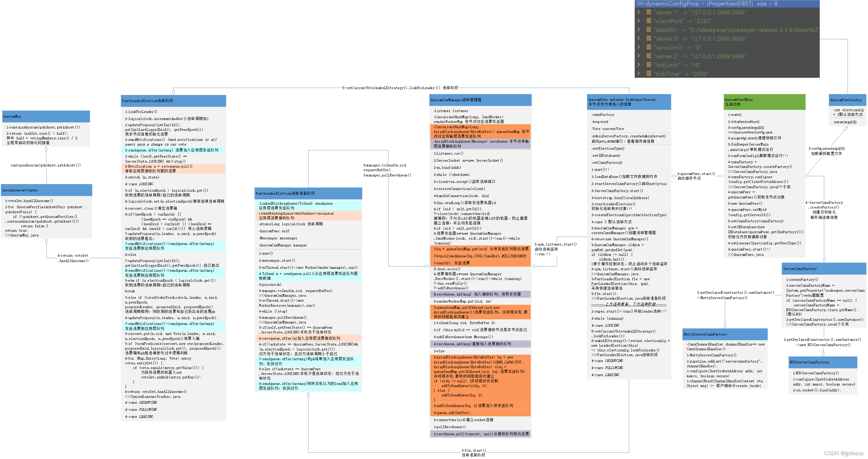Screen dimensions: 868x459
Task: Click the 1-containsQuorum(qvAckset.getAckset()) line
Action: tap(43, 127)
